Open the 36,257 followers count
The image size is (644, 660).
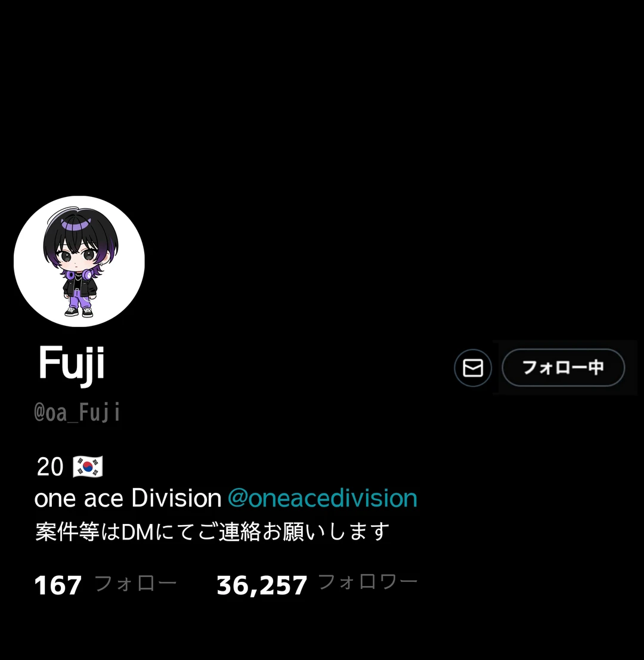coord(262,585)
